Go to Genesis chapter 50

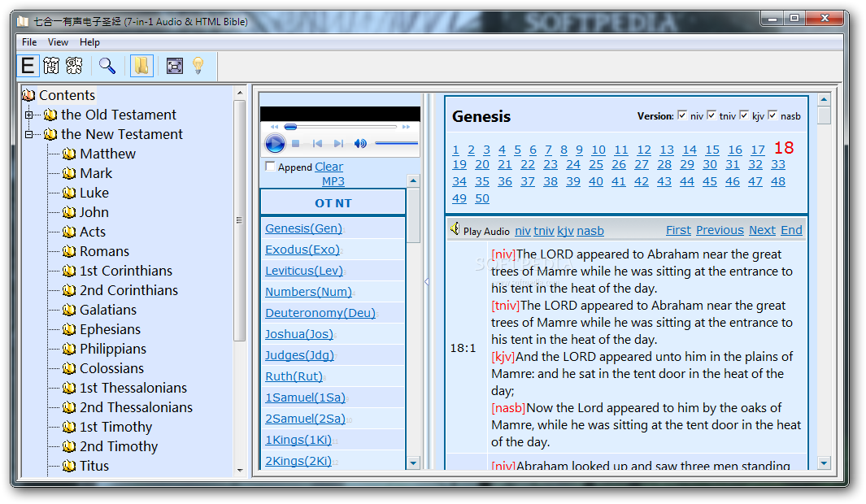pos(482,198)
